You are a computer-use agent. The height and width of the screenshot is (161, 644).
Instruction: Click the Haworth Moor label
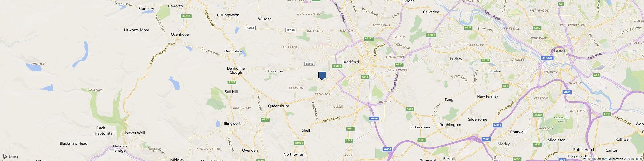pyautogui.click(x=137, y=30)
